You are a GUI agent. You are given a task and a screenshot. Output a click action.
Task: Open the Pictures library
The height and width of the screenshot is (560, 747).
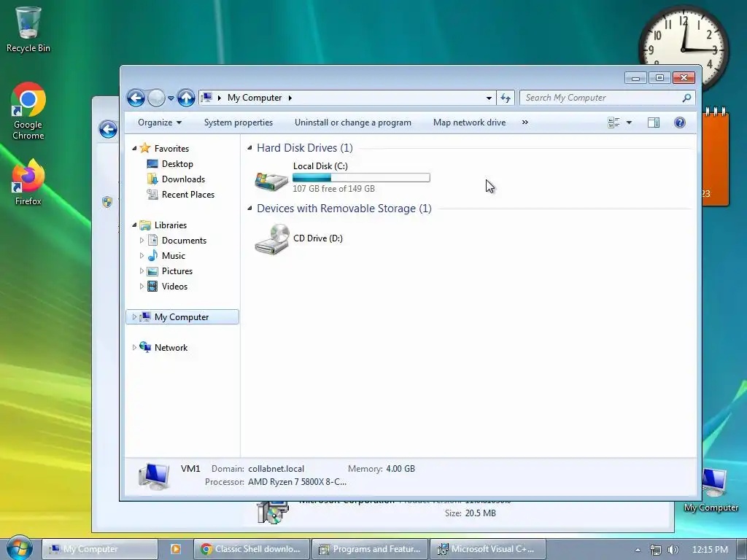[177, 271]
